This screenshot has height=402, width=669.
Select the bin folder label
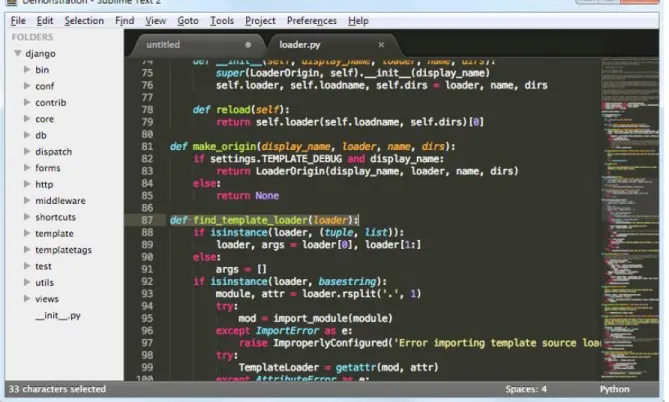tap(42, 70)
